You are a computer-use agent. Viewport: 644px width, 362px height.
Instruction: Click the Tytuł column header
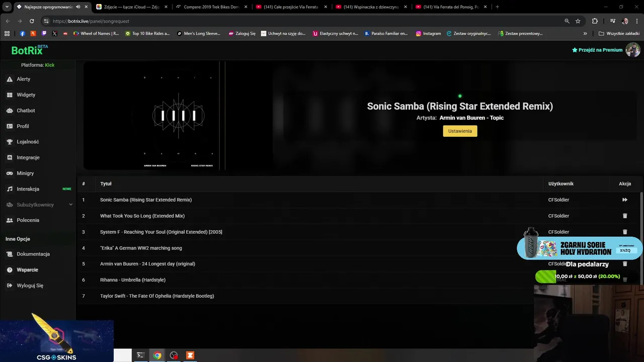pyautogui.click(x=106, y=184)
